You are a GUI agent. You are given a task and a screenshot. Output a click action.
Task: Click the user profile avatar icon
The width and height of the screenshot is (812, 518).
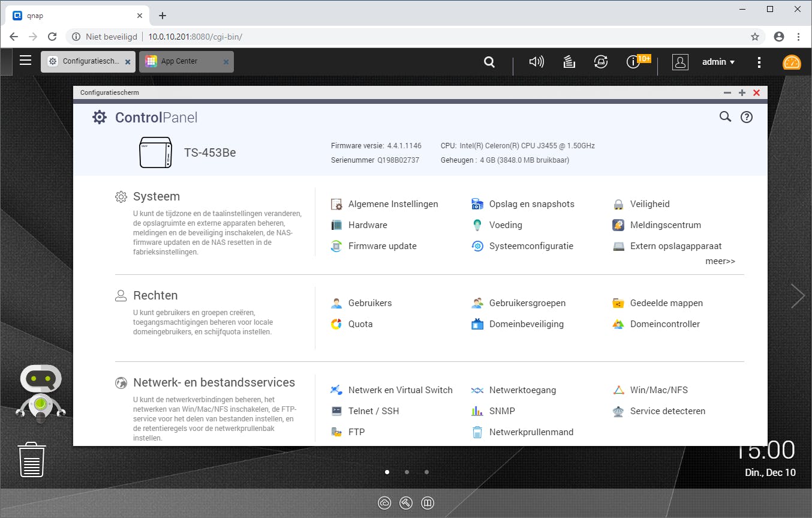[680, 62]
